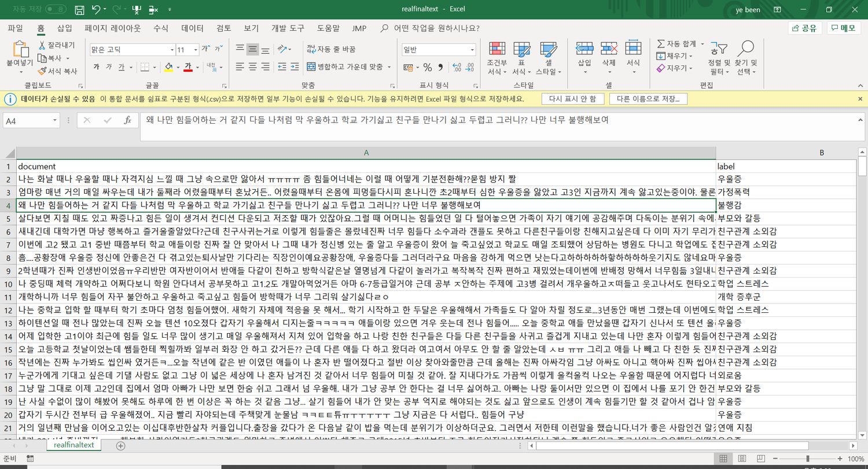Click cell A1 containing 'document'
The width and height of the screenshot is (868, 469).
(x=366, y=167)
